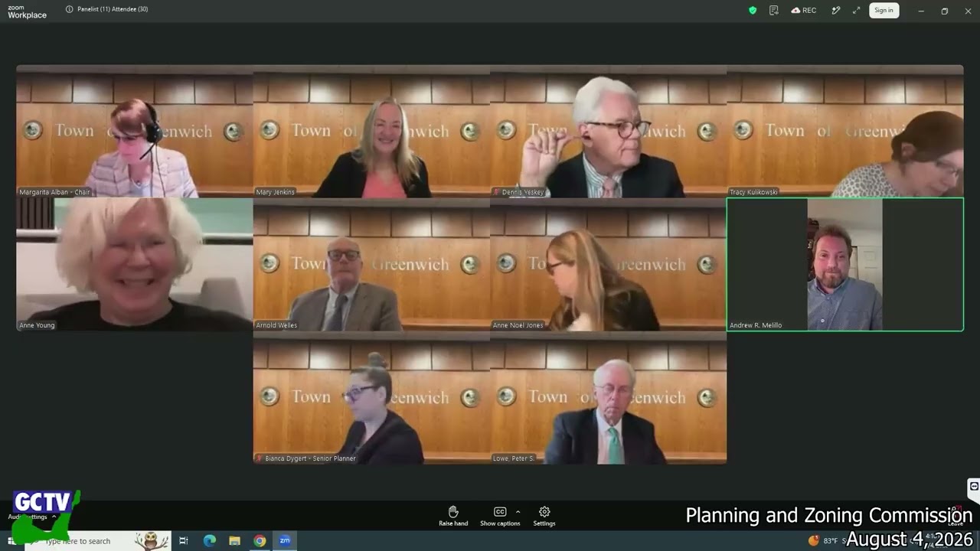Image resolution: width=980 pixels, height=551 pixels.
Task: Open the Settings gear in meeting toolbar
Action: [x=544, y=517]
